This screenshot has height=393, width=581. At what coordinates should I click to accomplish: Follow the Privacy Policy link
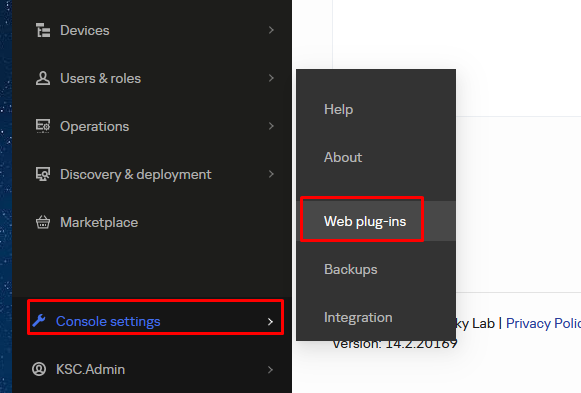543,323
